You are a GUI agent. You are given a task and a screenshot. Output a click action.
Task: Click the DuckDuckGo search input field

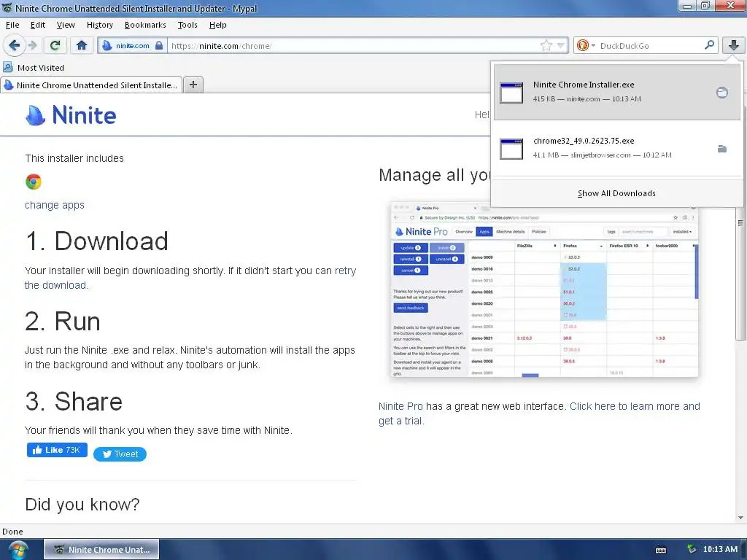(x=650, y=46)
